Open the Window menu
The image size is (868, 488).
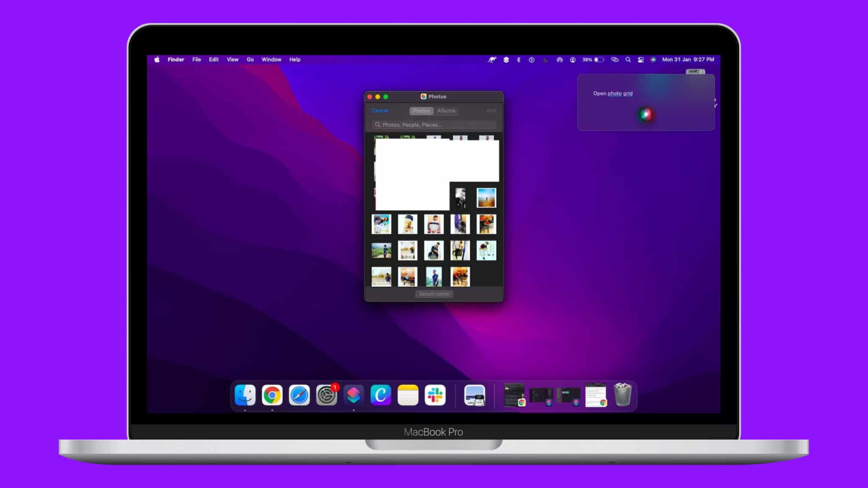(271, 60)
